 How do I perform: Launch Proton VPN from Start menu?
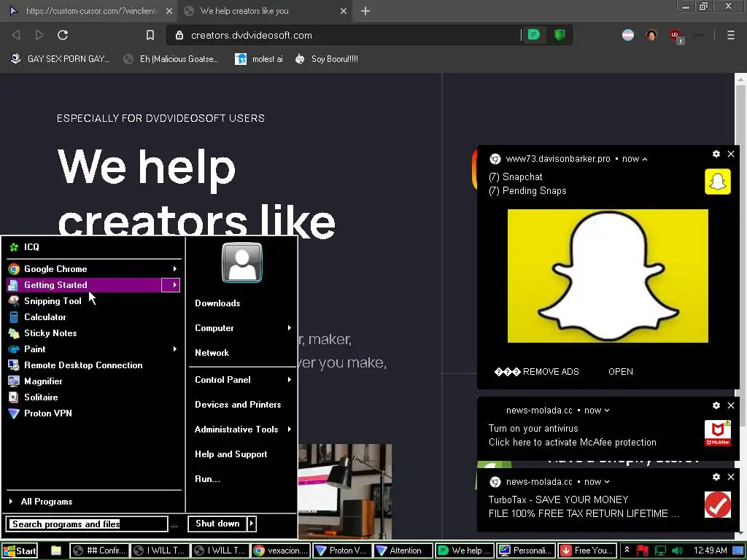pyautogui.click(x=93, y=413)
